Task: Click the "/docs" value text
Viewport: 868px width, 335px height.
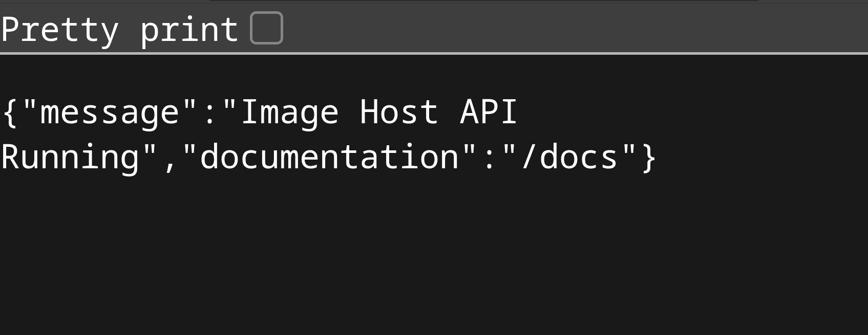Action: click(569, 157)
